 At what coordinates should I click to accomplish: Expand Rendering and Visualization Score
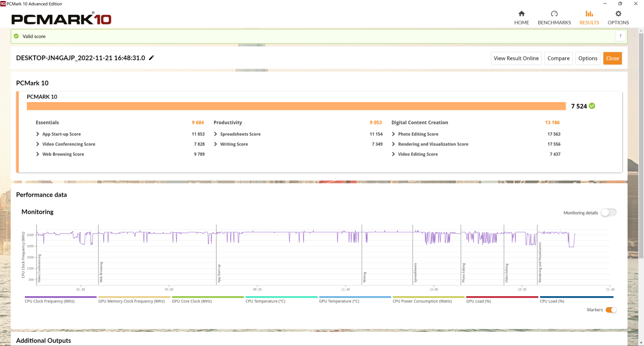(x=394, y=144)
